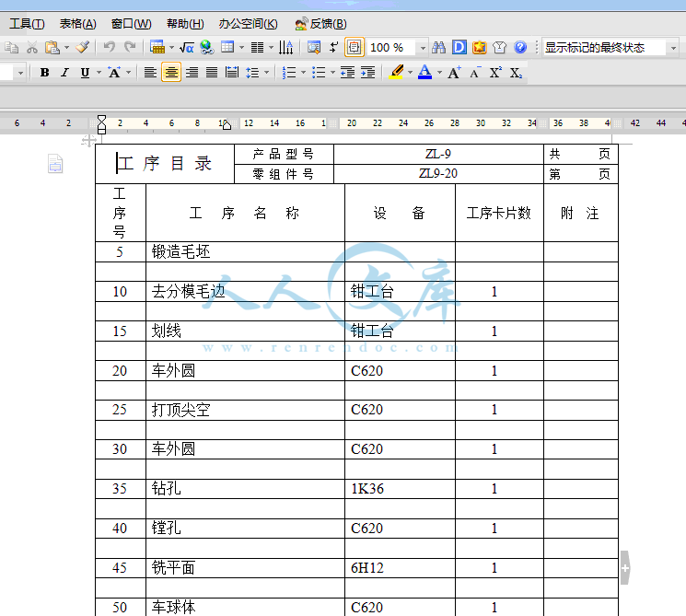Click the page note icon in left margin
The width and height of the screenshot is (686, 616).
(55, 164)
